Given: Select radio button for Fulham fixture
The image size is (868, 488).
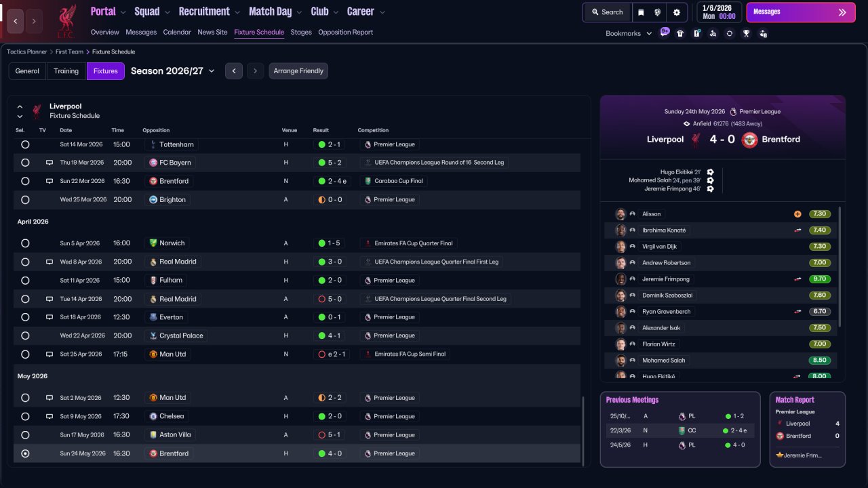Looking at the screenshot, I should pos(25,280).
